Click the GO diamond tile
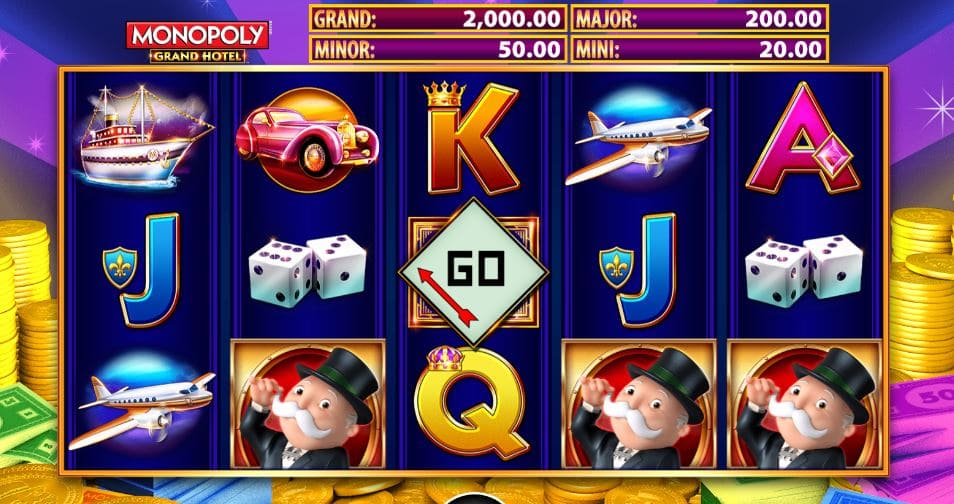The height and width of the screenshot is (504, 954). [x=473, y=272]
